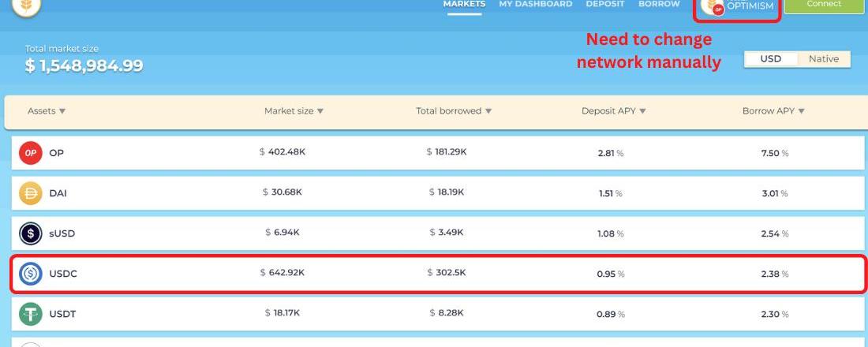Click OP market size 402.48K
The width and height of the screenshot is (868, 347).
(282, 151)
